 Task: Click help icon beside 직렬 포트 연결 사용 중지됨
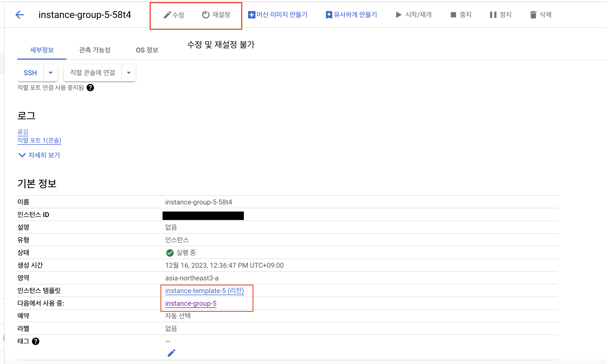pyautogui.click(x=90, y=88)
